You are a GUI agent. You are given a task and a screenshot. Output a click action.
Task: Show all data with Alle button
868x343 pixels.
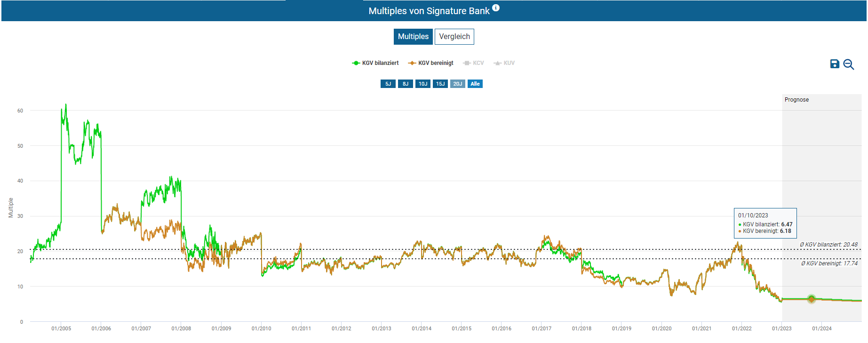(475, 84)
